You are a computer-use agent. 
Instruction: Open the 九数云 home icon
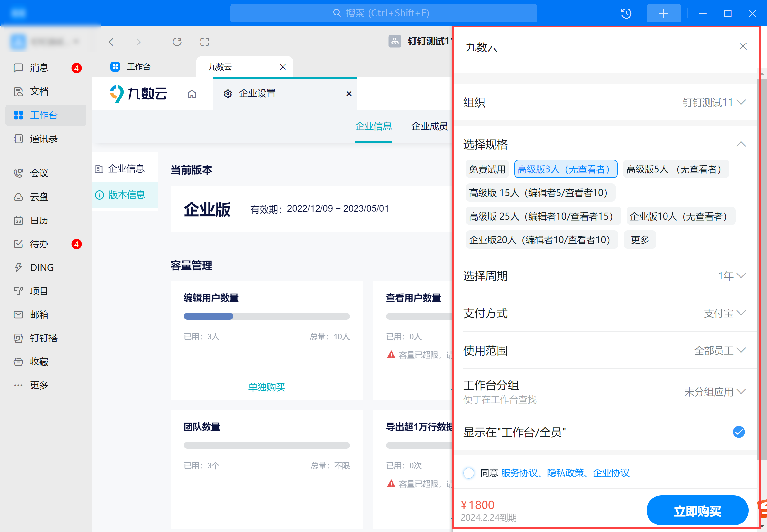pos(192,94)
